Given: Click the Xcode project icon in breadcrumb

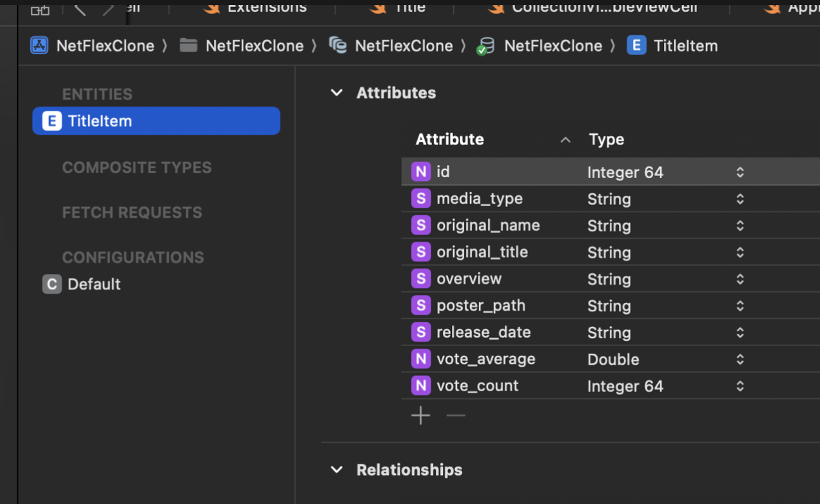Looking at the screenshot, I should [39, 45].
